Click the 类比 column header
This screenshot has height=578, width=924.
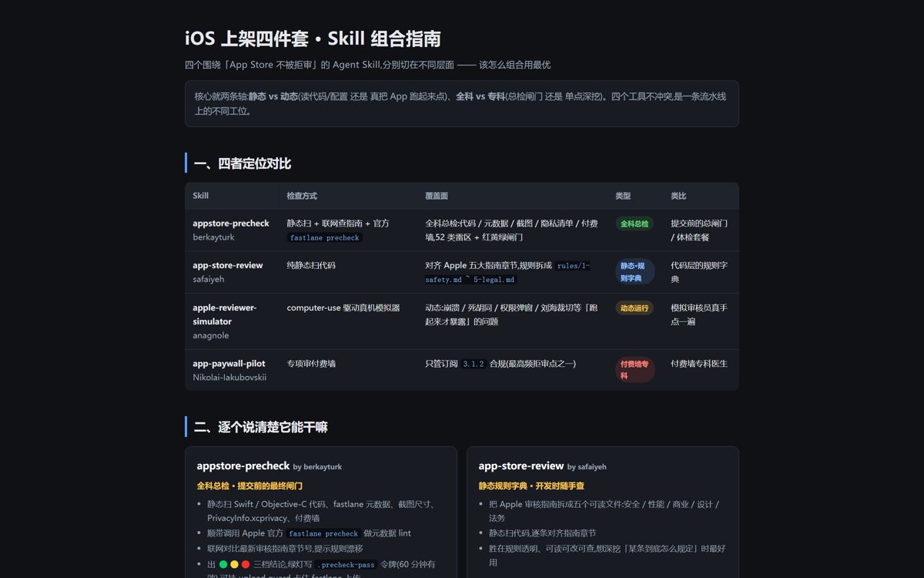point(678,196)
